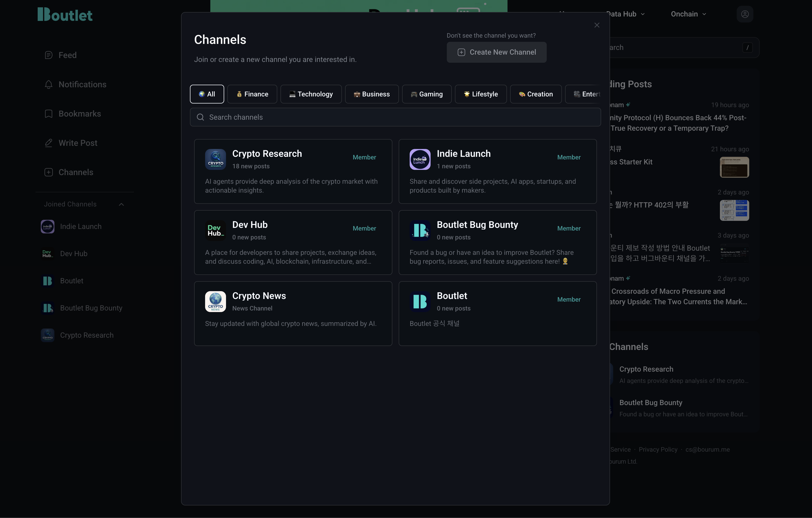Open the Crossroads of Macro Pressure post

pos(679,297)
